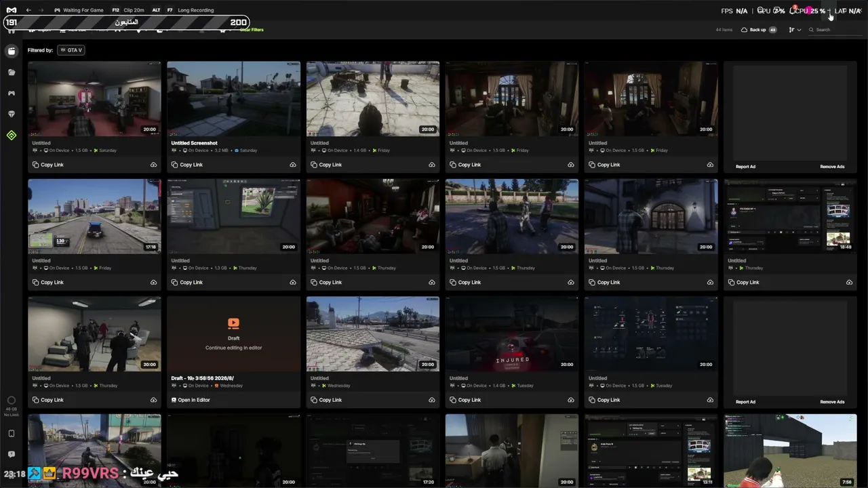Click the orange Draft play icon
This screenshot has height=488, width=868.
[233, 324]
